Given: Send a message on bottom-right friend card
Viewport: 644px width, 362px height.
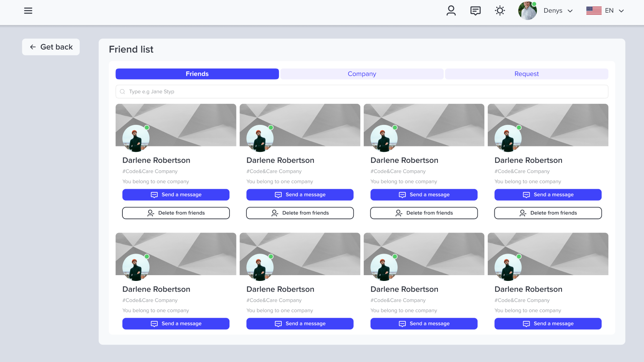Looking at the screenshot, I should tap(548, 324).
